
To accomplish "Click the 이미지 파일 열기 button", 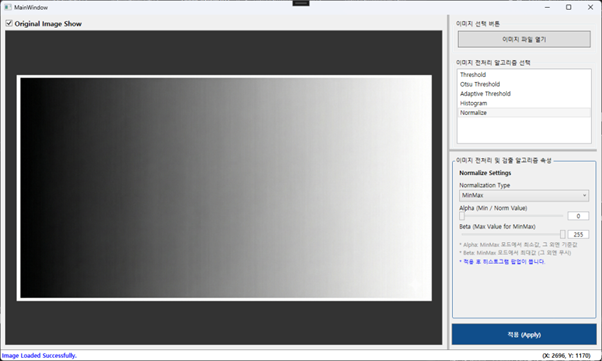I will (524, 39).
